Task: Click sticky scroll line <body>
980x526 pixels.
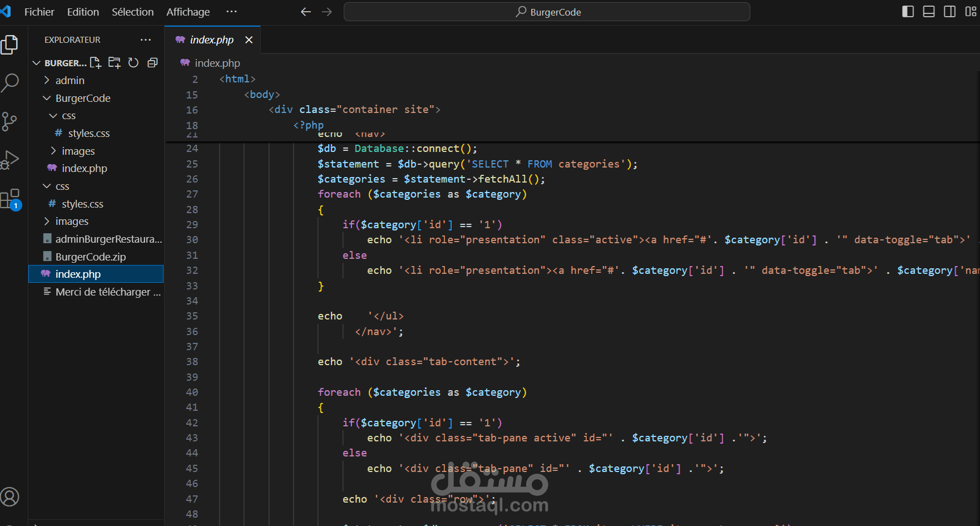Action: coord(262,95)
